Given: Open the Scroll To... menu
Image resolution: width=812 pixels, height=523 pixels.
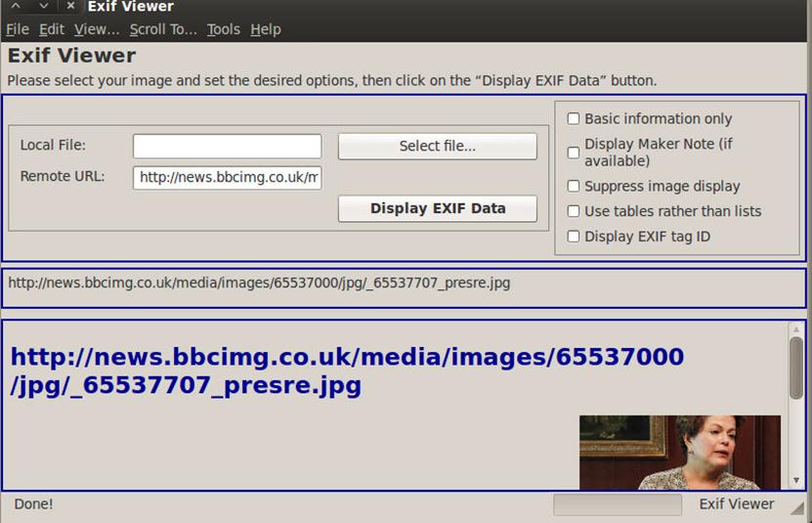Looking at the screenshot, I should [163, 29].
